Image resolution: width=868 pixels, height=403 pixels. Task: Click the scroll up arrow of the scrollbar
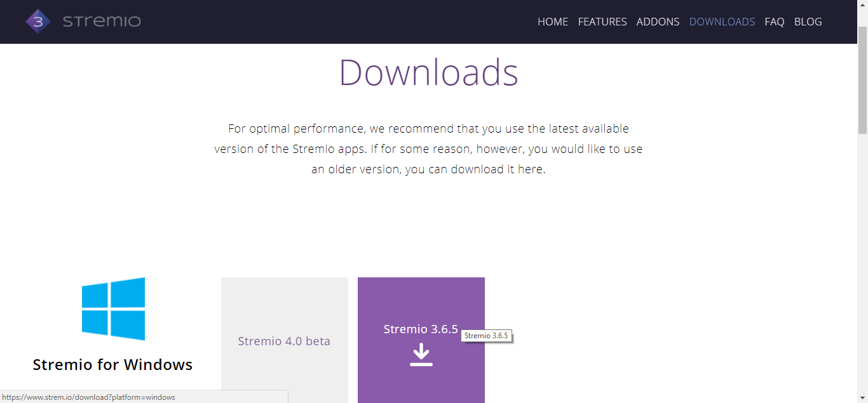click(862, 5)
